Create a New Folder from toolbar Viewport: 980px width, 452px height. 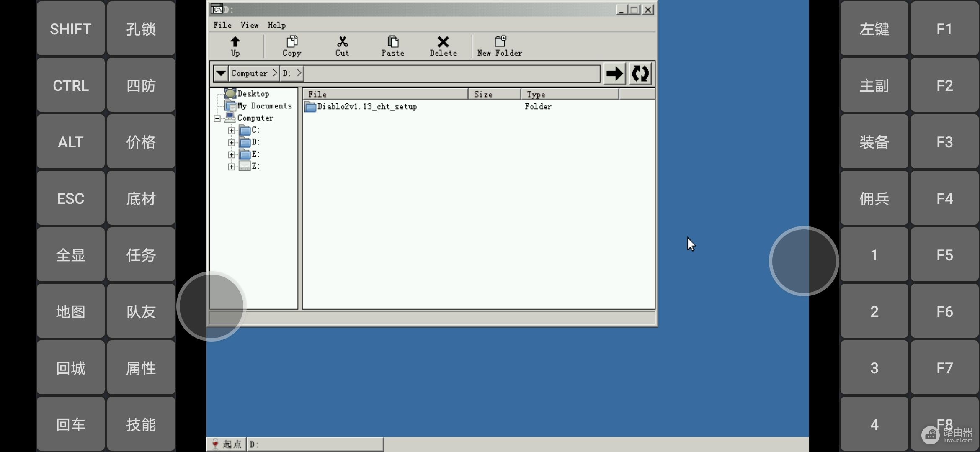tap(500, 46)
